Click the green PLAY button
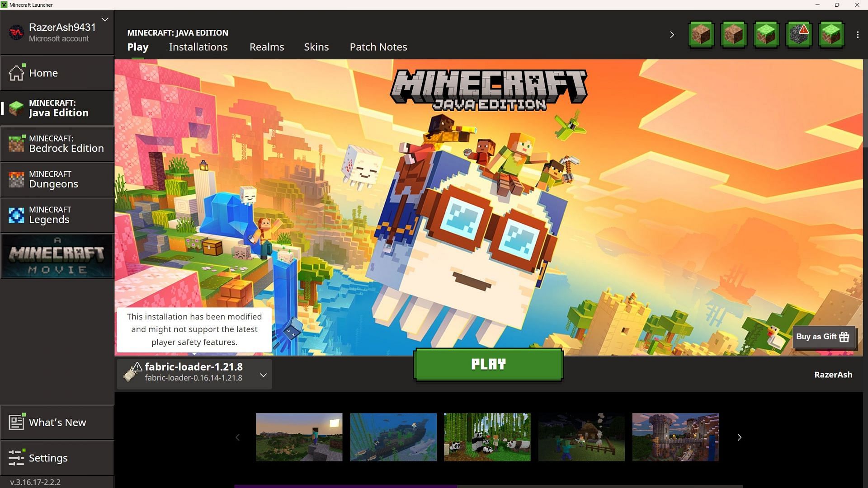The width and height of the screenshot is (868, 488). (488, 364)
